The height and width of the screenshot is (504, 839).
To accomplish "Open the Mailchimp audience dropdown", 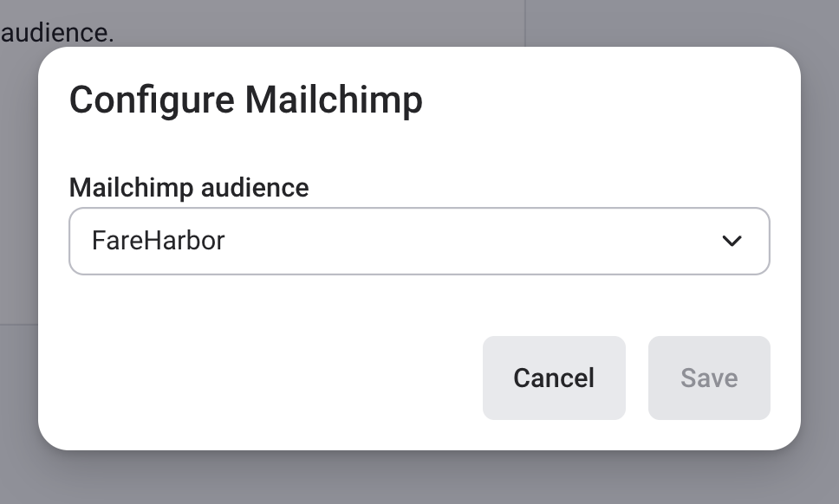I will coord(419,241).
